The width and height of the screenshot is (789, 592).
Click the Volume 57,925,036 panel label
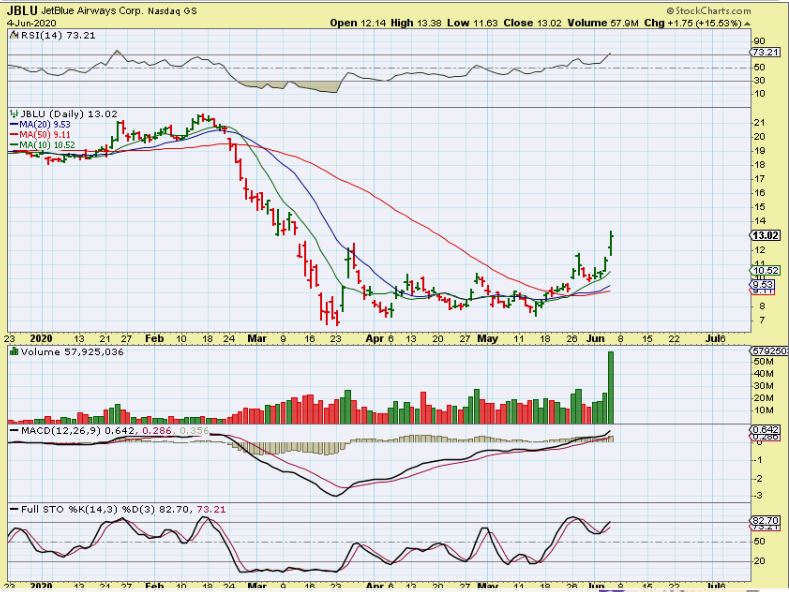(72, 351)
